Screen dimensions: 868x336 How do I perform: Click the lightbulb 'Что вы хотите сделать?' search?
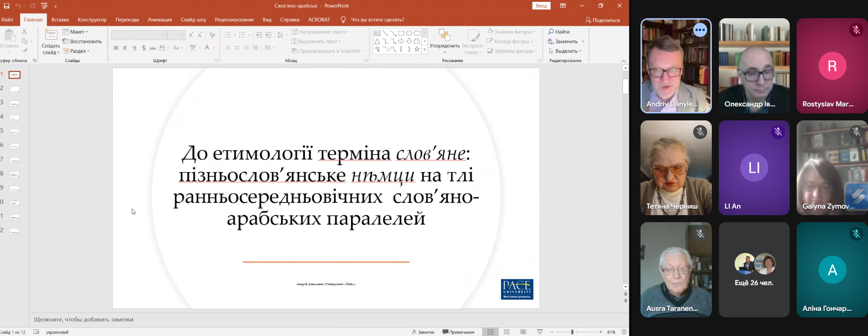coord(377,20)
